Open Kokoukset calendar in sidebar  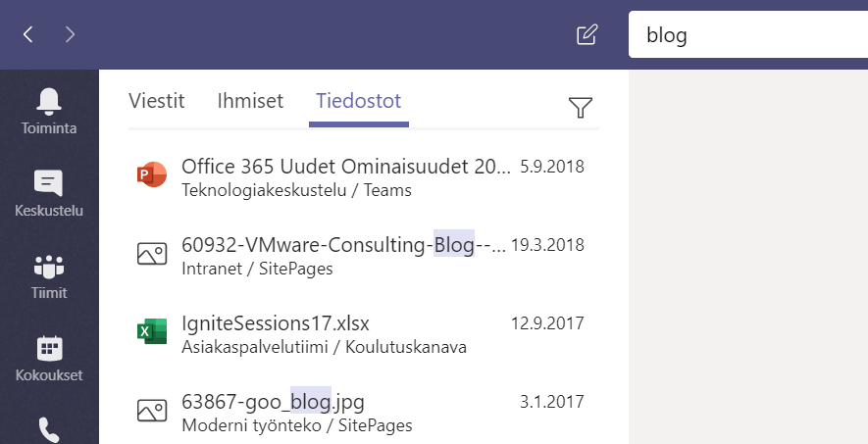pos(49,358)
